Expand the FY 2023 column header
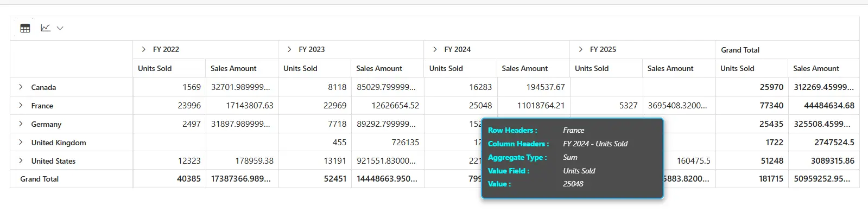 tap(289, 49)
